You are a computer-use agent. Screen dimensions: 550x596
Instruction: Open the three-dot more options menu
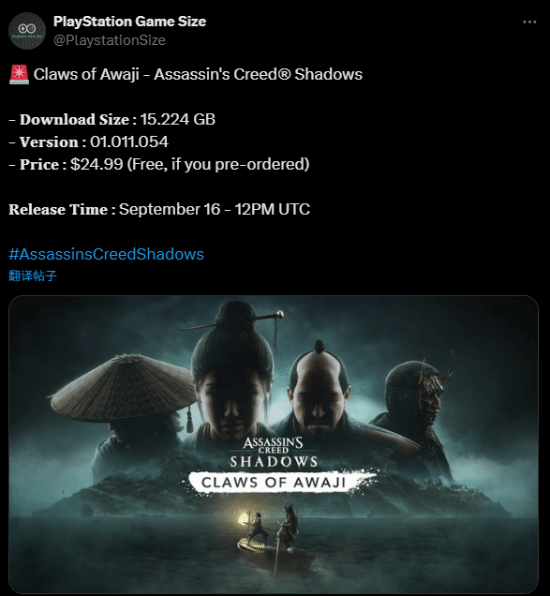(529, 22)
